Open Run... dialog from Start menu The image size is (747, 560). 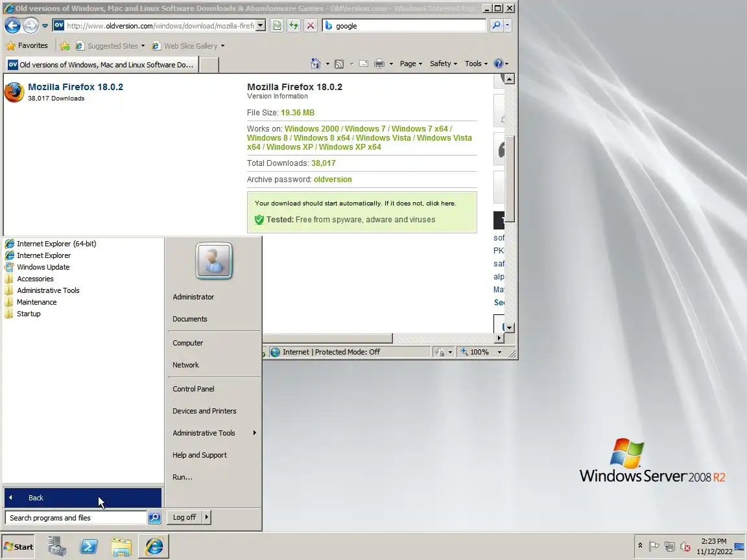(214, 476)
